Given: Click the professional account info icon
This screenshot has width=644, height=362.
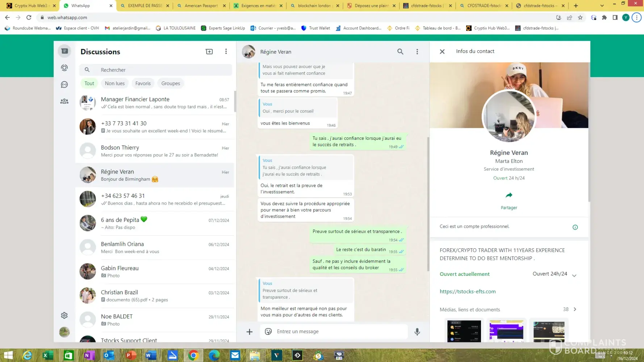Looking at the screenshot, I should click(x=575, y=227).
